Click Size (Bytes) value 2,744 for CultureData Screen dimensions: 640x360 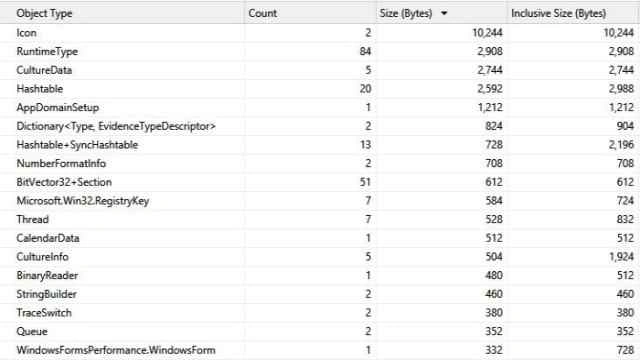490,70
